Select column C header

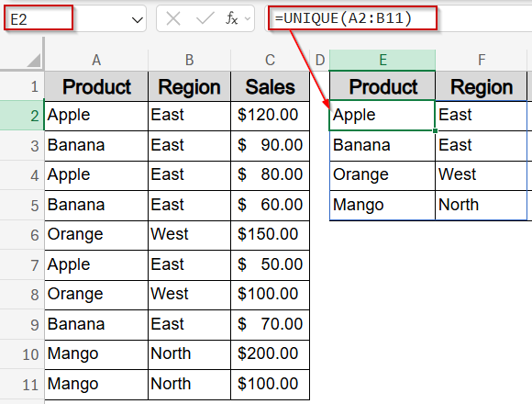coord(270,60)
